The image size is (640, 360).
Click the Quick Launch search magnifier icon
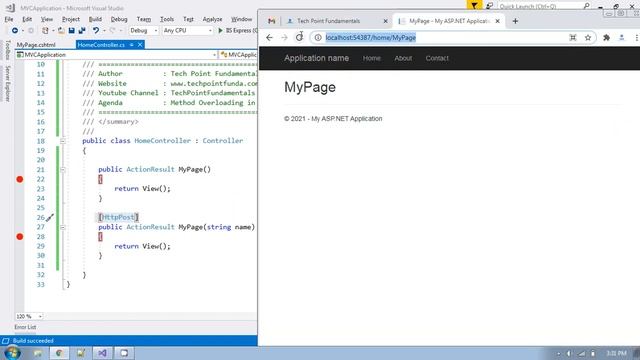587,6
